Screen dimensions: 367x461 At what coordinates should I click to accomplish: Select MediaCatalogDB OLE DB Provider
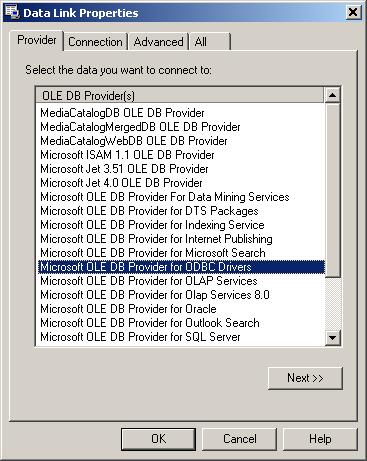(181, 113)
